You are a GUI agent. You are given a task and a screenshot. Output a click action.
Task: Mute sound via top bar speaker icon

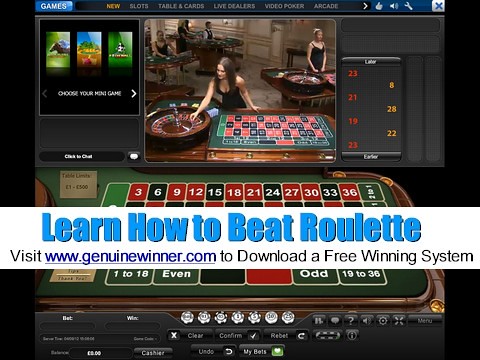[394, 6]
